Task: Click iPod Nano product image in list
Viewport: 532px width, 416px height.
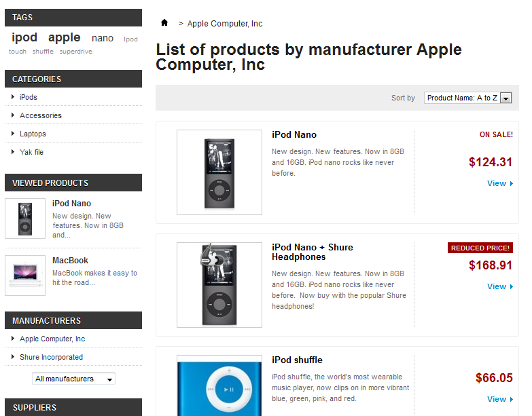Action: point(219,172)
